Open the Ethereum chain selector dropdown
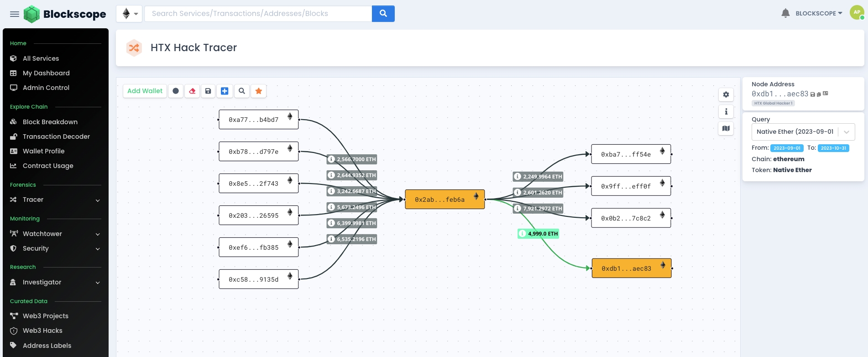This screenshot has height=357, width=868. 130,14
